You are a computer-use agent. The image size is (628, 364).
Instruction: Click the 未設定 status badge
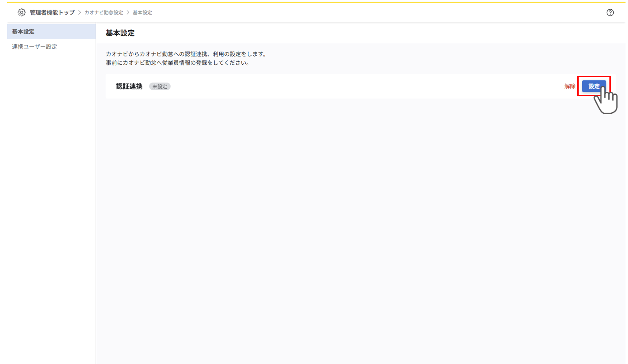tap(160, 86)
